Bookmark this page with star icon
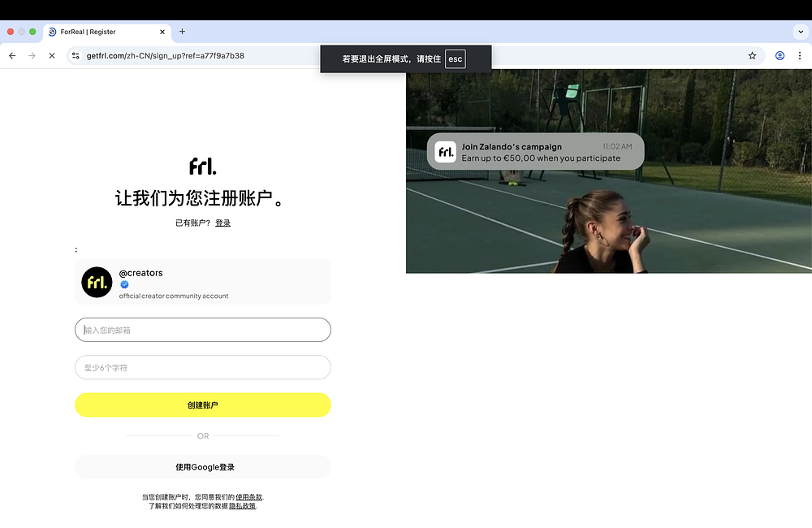812x528 pixels. 752,55
